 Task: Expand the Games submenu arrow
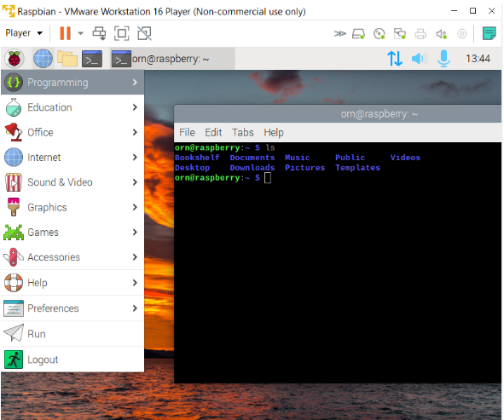click(x=135, y=233)
